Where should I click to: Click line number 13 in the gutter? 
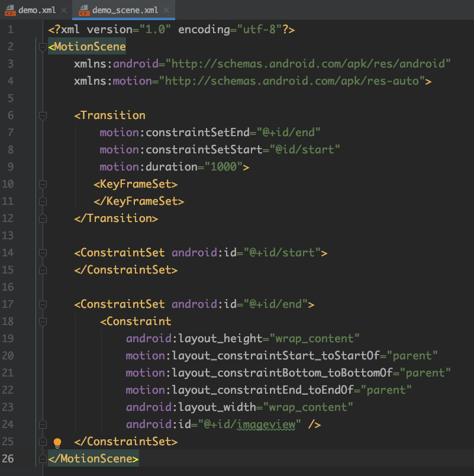[x=8, y=236]
